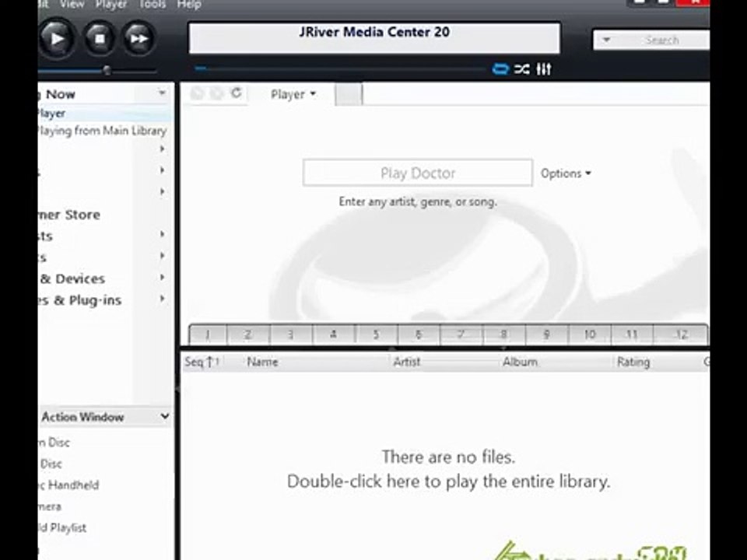Open the View menu

pos(72,5)
